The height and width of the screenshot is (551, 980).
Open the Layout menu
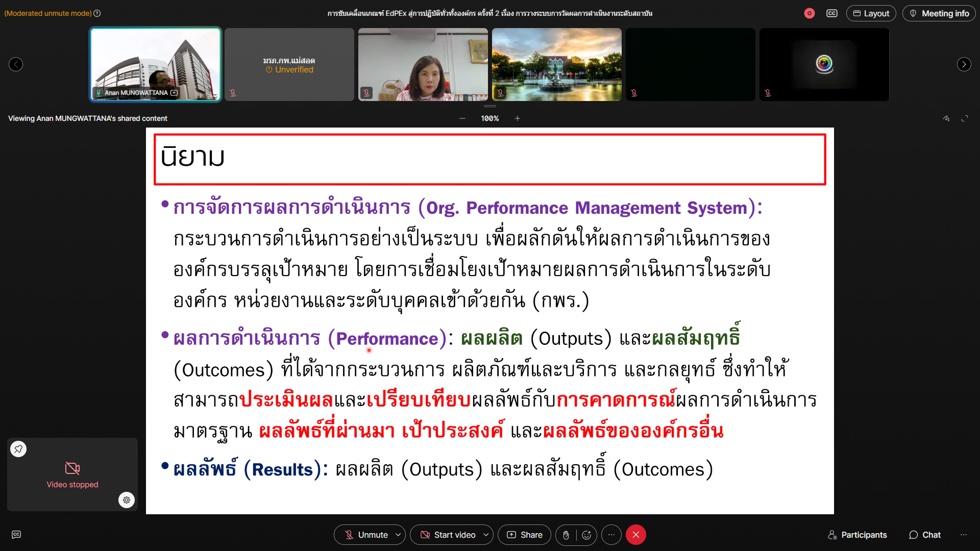[871, 13]
